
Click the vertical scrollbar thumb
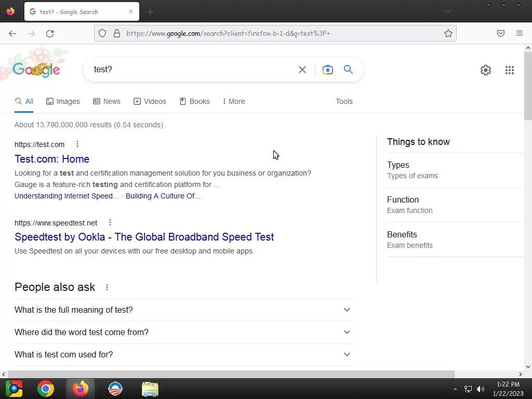[x=528, y=86]
